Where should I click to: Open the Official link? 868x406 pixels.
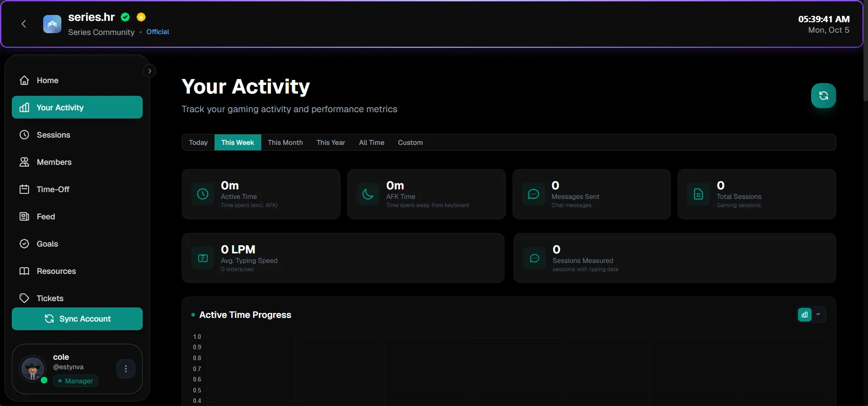tap(158, 32)
